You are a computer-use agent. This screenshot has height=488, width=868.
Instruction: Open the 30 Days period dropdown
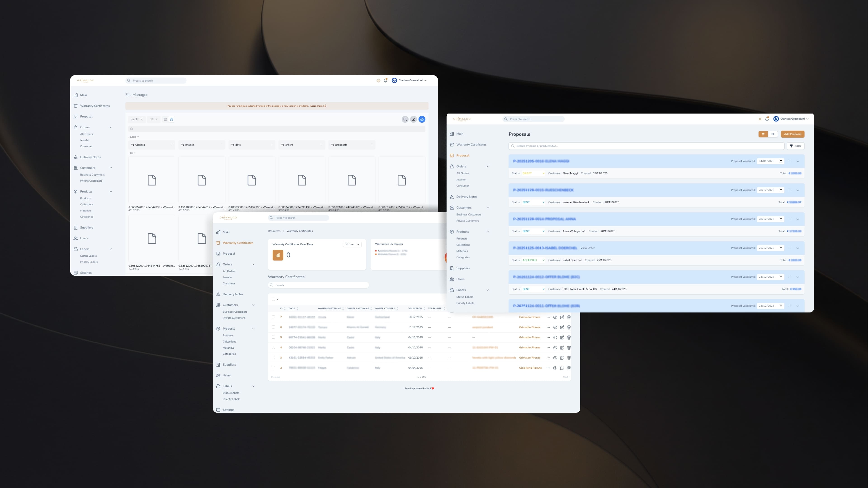352,244
